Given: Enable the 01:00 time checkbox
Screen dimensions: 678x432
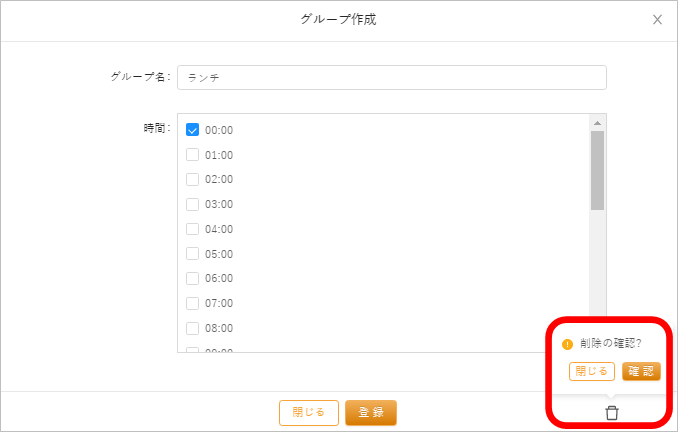Looking at the screenshot, I should (193, 155).
